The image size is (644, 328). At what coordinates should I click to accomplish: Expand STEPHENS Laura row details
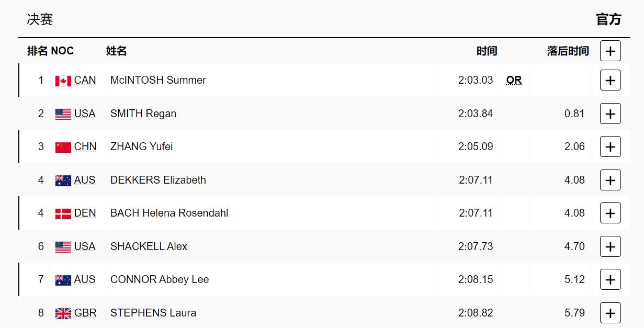click(610, 313)
